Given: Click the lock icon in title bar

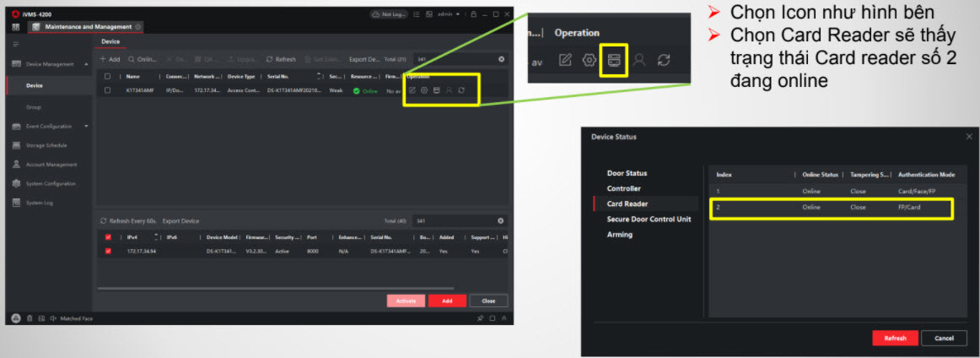Looking at the screenshot, I should 473,14.
